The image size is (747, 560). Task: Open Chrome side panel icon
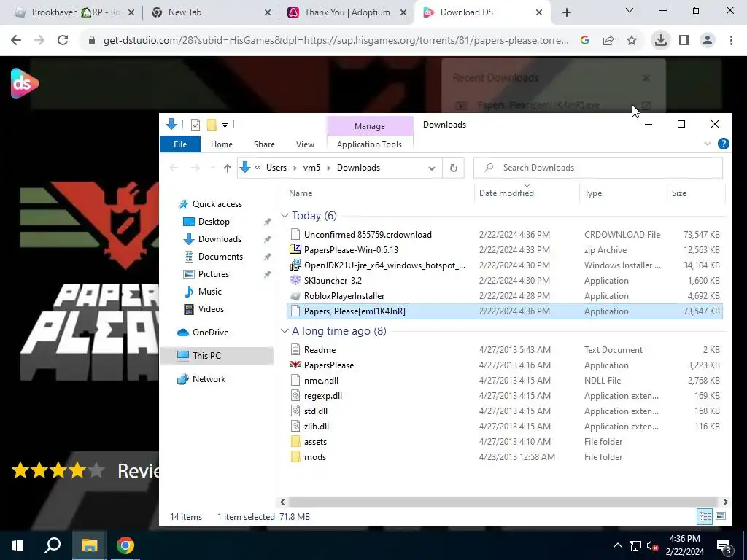[x=684, y=41]
